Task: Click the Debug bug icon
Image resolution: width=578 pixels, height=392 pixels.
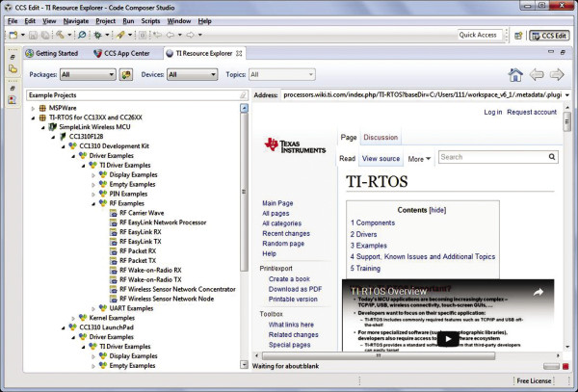Action: [x=97, y=35]
